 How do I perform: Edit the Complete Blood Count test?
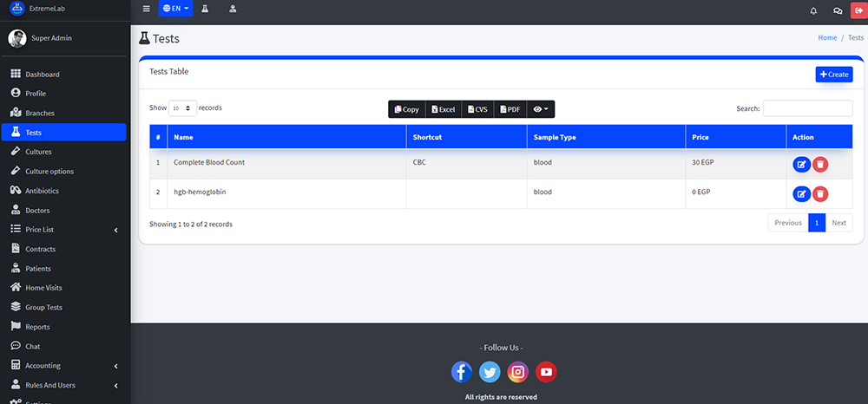801,163
